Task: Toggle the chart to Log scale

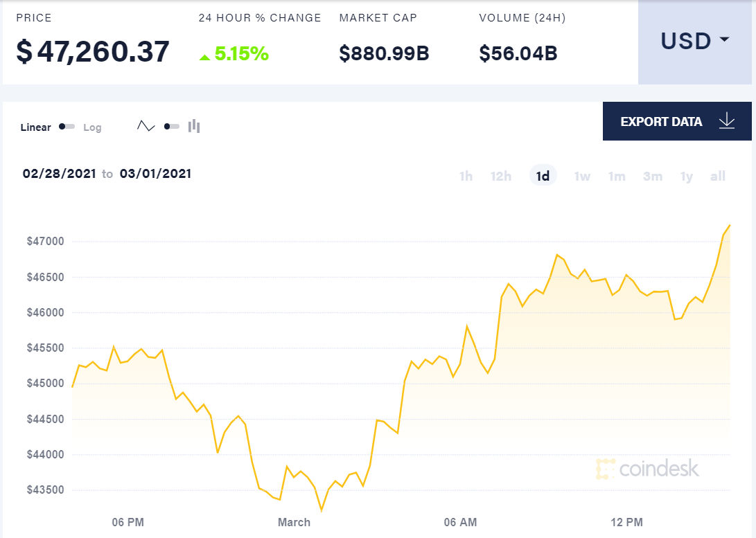Action: point(93,127)
